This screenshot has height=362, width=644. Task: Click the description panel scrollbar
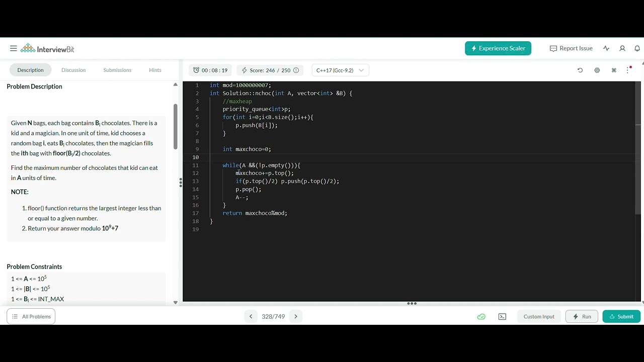coord(176,127)
